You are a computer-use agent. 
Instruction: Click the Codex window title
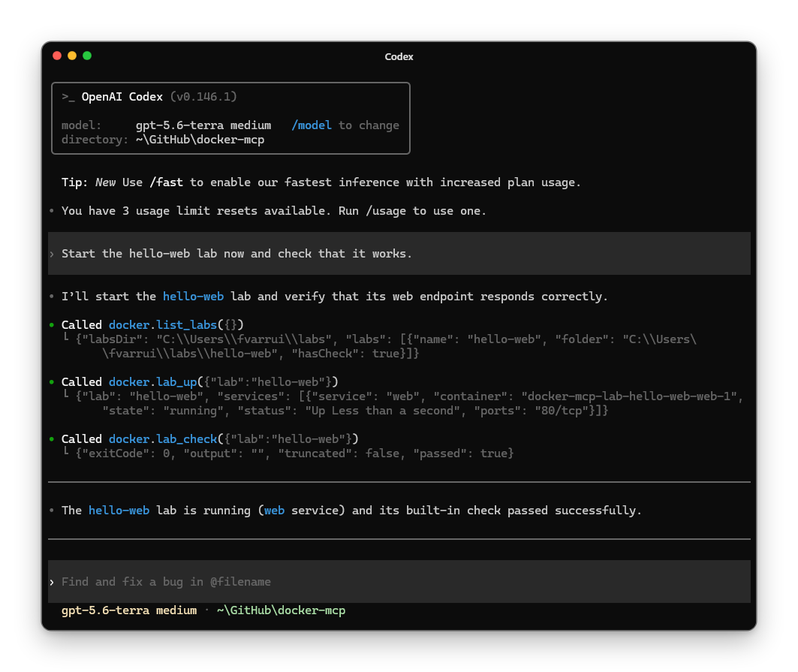point(399,56)
